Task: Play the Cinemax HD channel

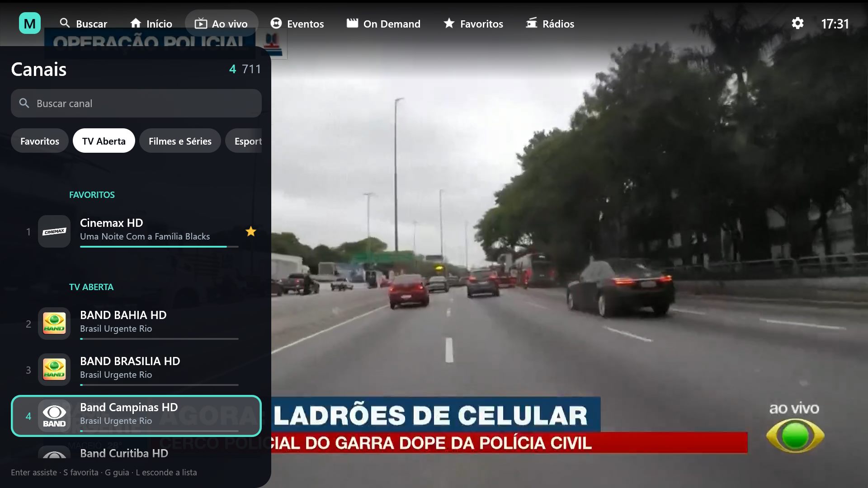Action: point(136,231)
